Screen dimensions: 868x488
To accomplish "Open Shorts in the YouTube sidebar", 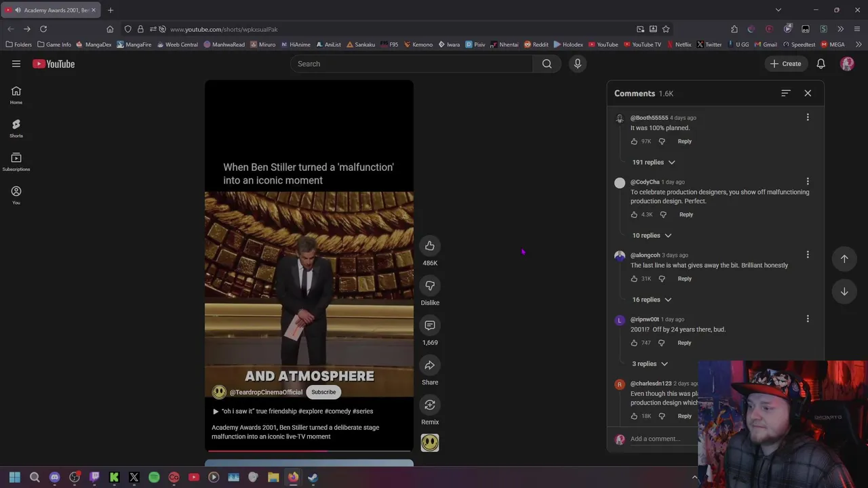I will click(x=16, y=128).
